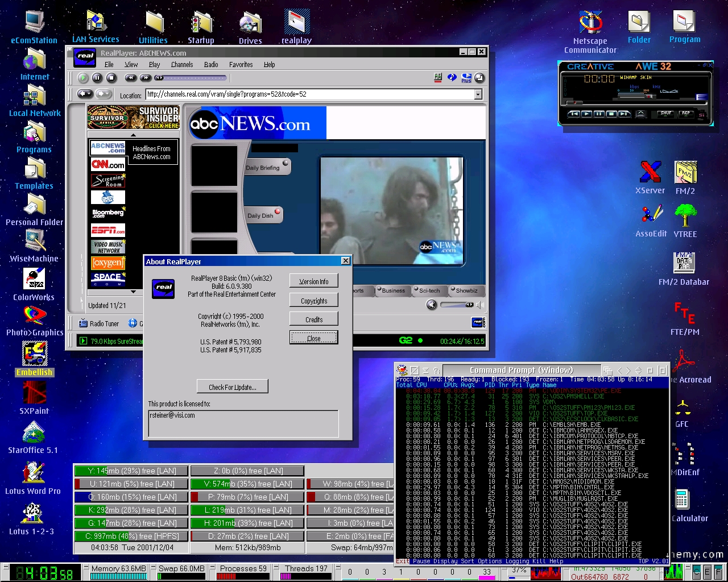Select the CNN.com channel
This screenshot has height=582, width=728.
pos(108,165)
